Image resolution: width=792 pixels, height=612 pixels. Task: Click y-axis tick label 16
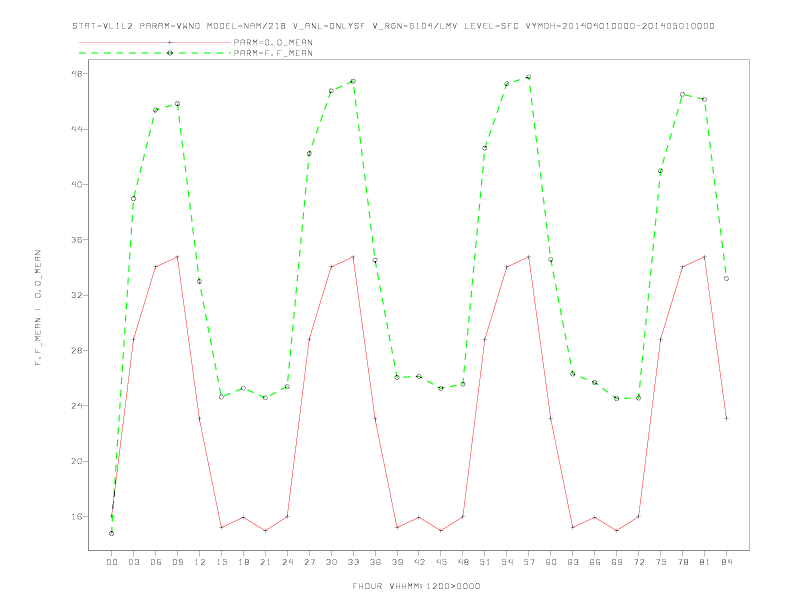[x=79, y=517]
